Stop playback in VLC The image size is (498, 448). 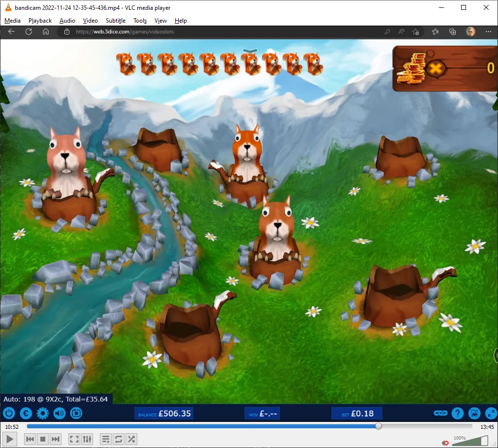point(42,440)
